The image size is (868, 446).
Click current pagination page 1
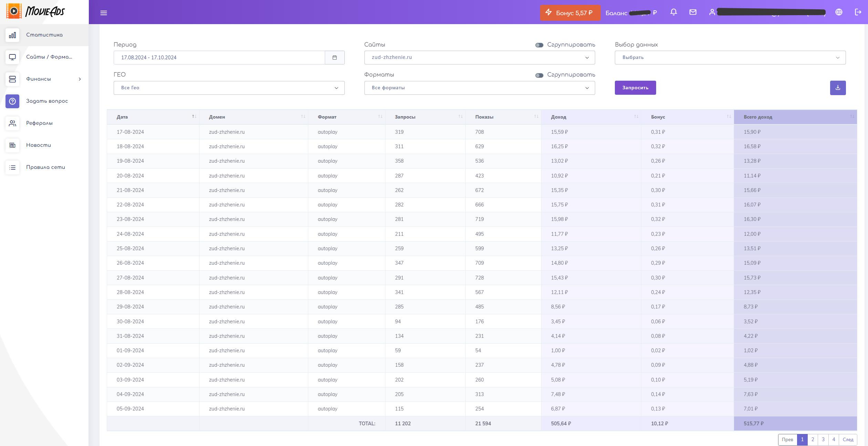tap(802, 439)
